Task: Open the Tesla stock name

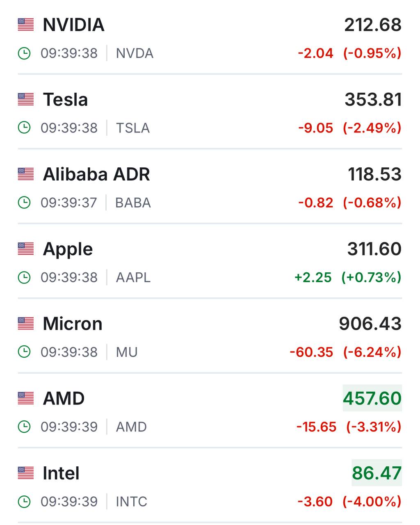Action: point(65,100)
